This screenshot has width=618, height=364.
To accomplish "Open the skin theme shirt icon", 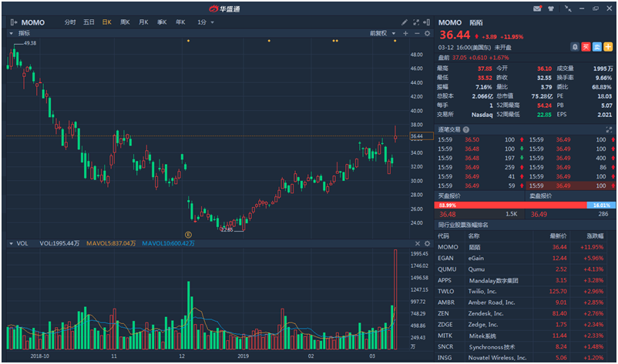I will point(552,8).
